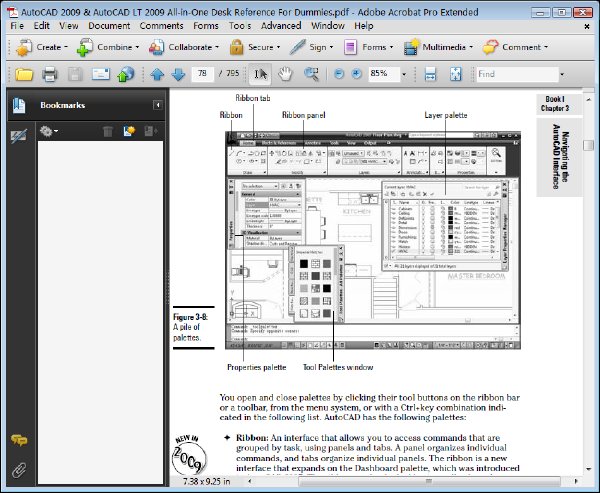Collapse the Bookmarks navigation pane
The width and height of the screenshot is (600, 493).
coord(157,105)
